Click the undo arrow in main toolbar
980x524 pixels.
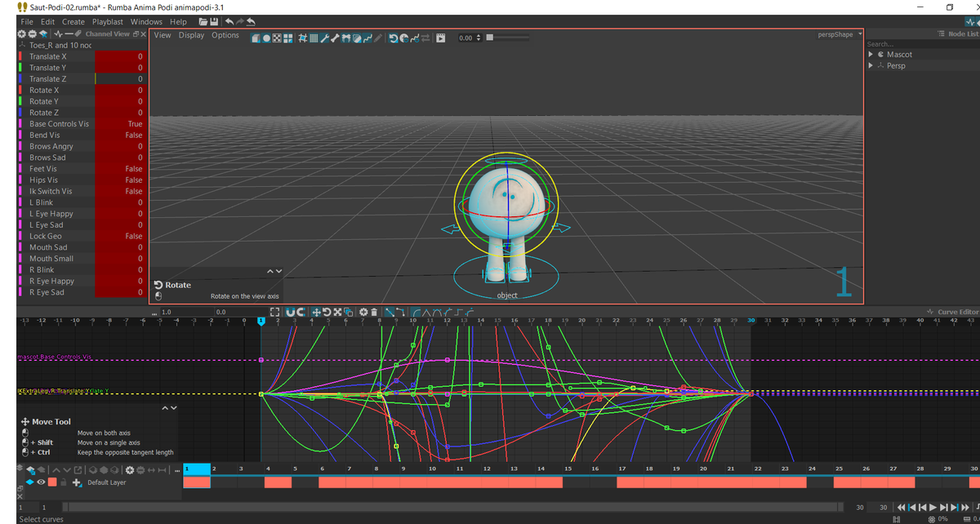[x=229, y=22]
